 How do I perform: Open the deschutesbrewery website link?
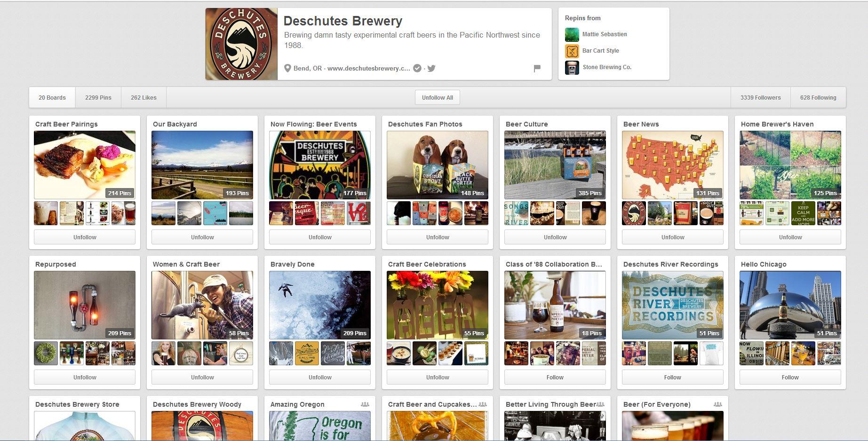(368, 68)
